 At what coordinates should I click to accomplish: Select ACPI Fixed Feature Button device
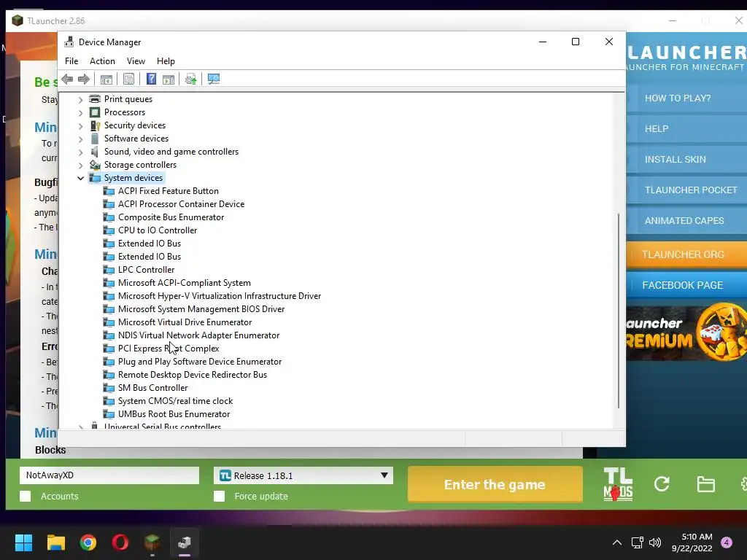(x=169, y=191)
